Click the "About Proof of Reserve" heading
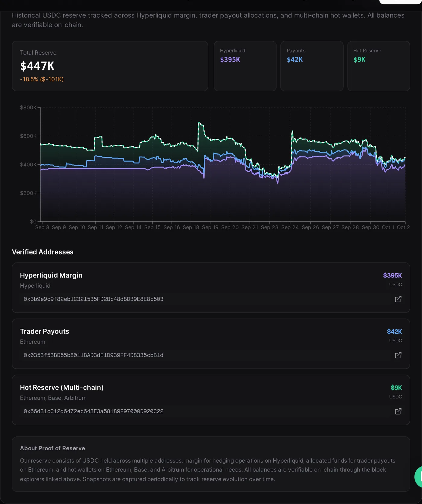The height and width of the screenshot is (504, 422). 52,448
